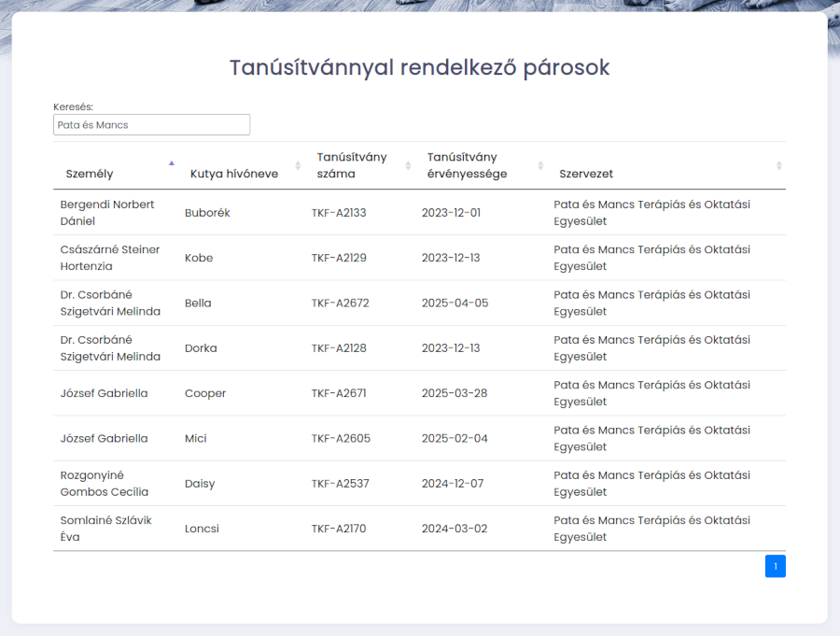
Task: Select certificate number TKF-A2605
Action: point(342,438)
